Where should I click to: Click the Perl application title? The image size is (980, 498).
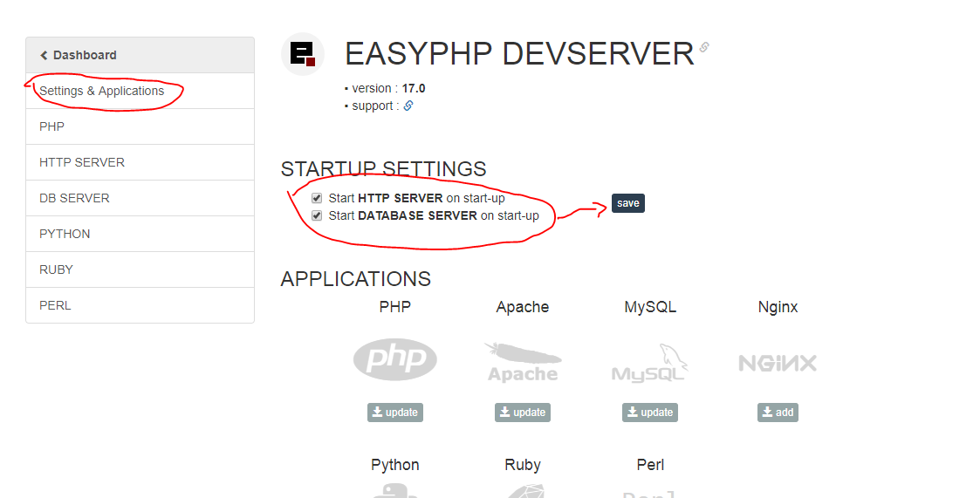click(650, 465)
